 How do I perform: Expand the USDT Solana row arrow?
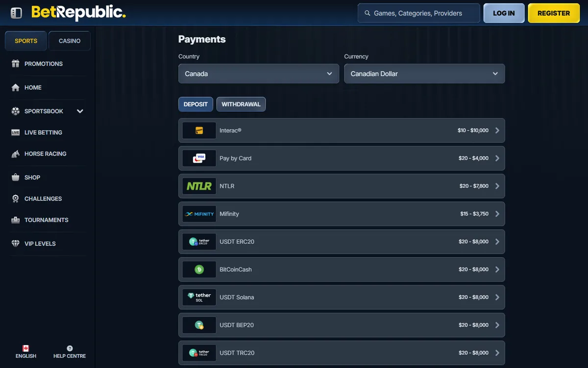497,297
